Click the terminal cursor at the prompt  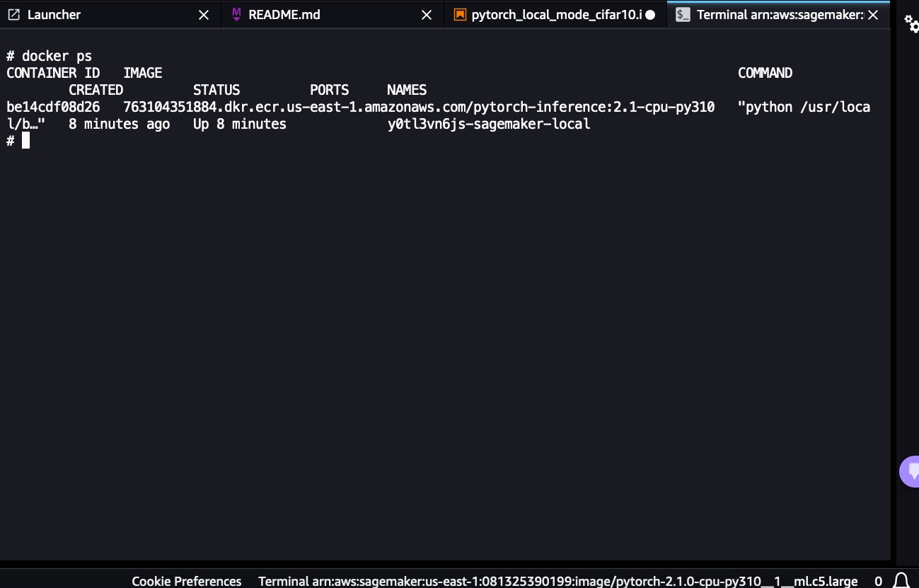26,141
